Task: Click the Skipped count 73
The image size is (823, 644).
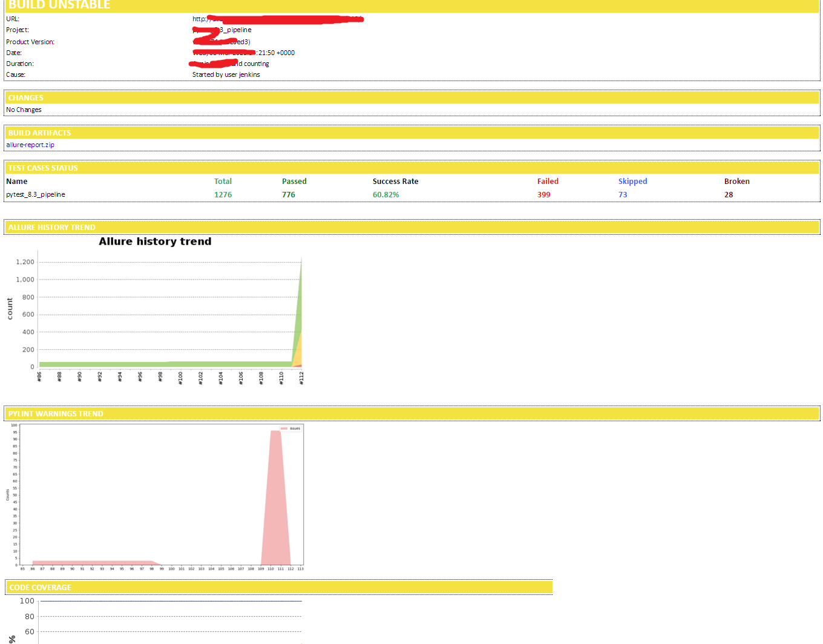Action: click(622, 195)
